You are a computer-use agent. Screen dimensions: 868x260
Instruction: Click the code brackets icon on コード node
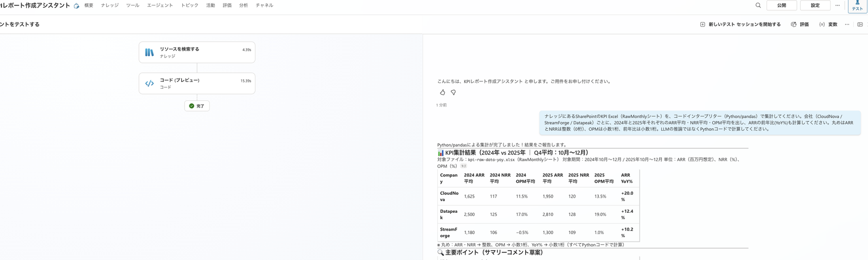tap(149, 84)
